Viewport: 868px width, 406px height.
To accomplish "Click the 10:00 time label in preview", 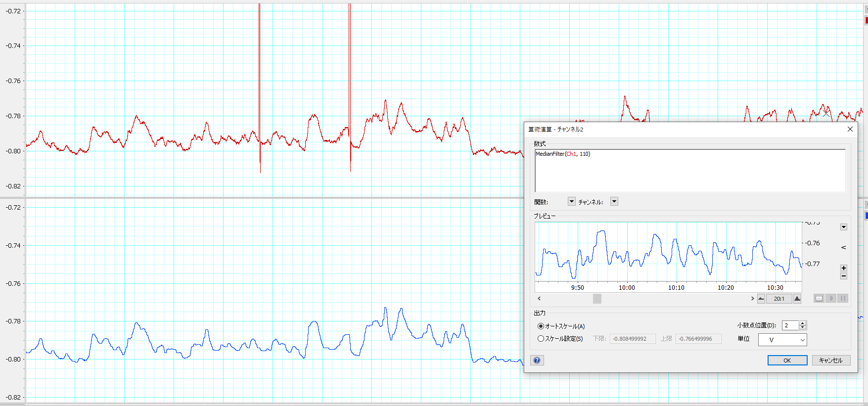I will [627, 288].
